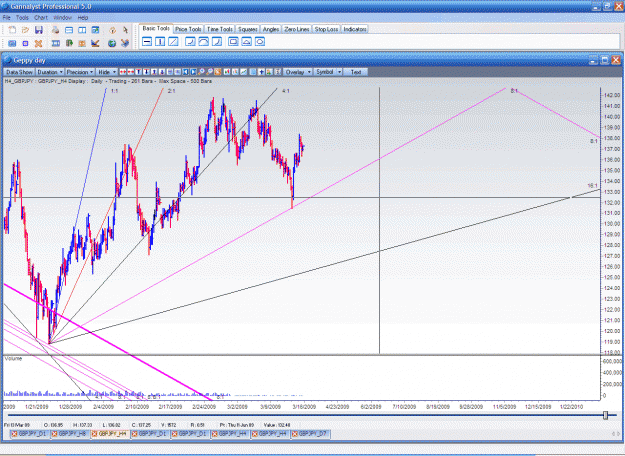Click the Open folder icon

point(26,30)
